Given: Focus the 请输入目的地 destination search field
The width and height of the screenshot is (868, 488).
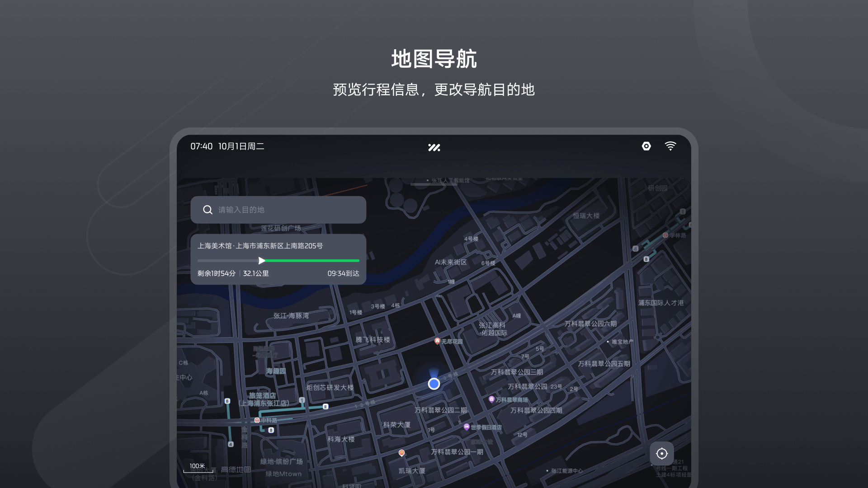Looking at the screenshot, I should pyautogui.click(x=278, y=210).
